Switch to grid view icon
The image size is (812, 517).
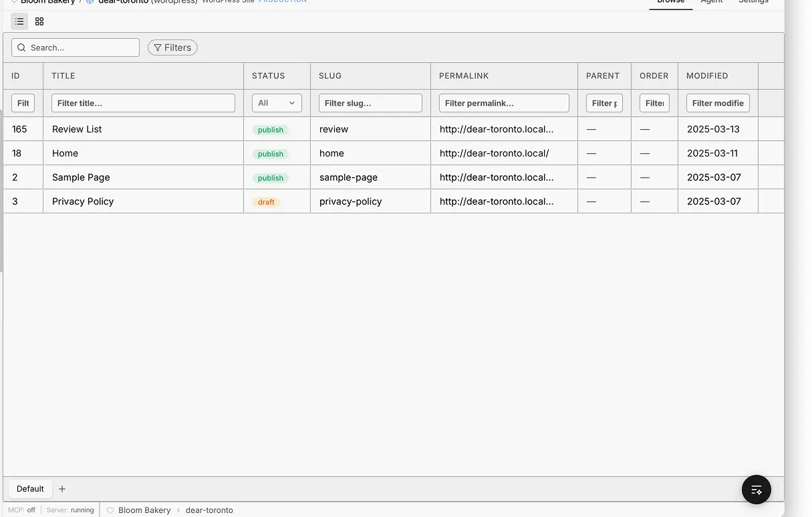click(39, 21)
